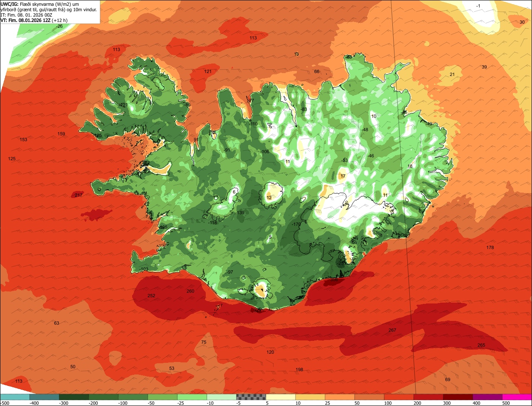Click the map value 267
The width and height of the screenshot is (532, 406).
(x=392, y=330)
